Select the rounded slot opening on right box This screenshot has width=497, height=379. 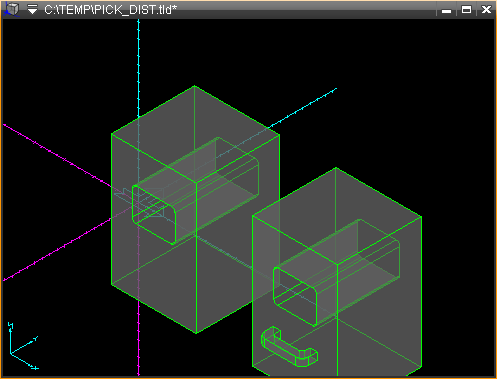pyautogui.click(x=295, y=296)
